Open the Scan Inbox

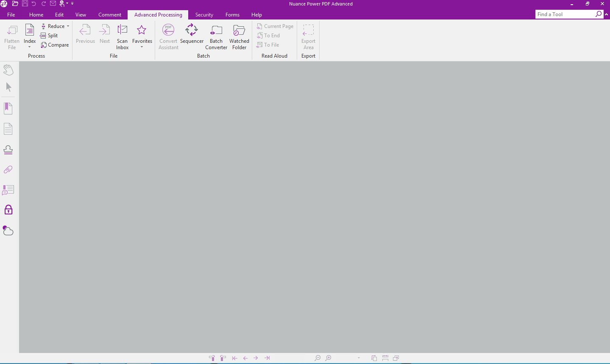[x=122, y=37]
